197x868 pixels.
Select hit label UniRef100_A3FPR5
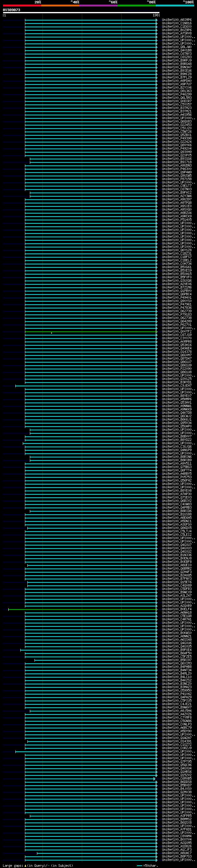(x=177, y=816)
